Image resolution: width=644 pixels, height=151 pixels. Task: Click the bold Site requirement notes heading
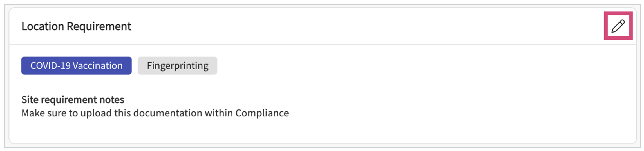pyautogui.click(x=73, y=100)
